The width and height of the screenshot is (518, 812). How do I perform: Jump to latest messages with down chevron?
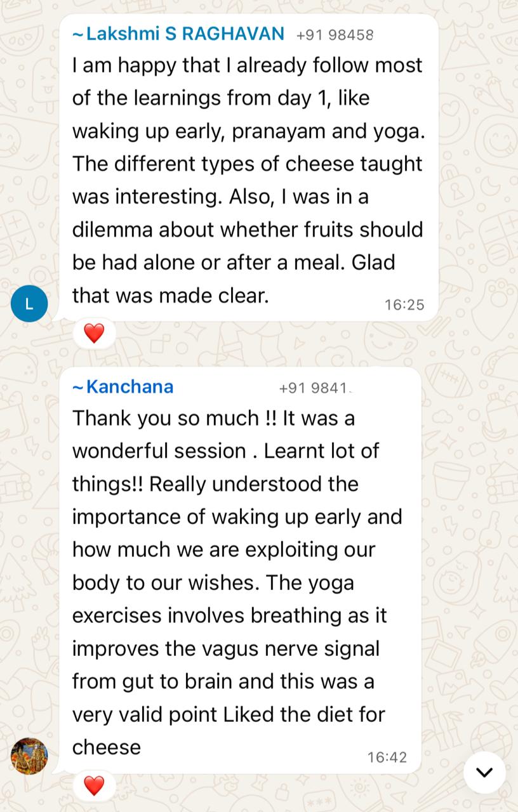click(484, 772)
